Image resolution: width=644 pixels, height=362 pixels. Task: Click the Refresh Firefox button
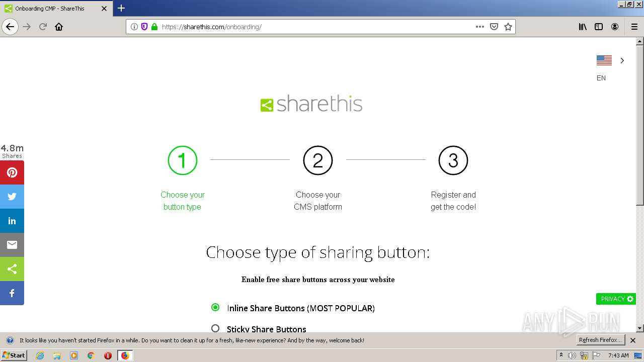coord(600,340)
